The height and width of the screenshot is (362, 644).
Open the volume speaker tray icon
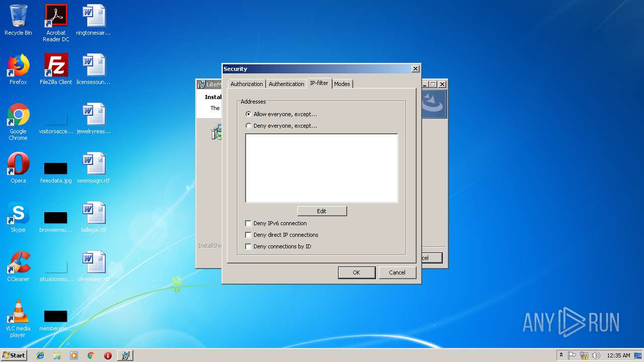[596, 355]
